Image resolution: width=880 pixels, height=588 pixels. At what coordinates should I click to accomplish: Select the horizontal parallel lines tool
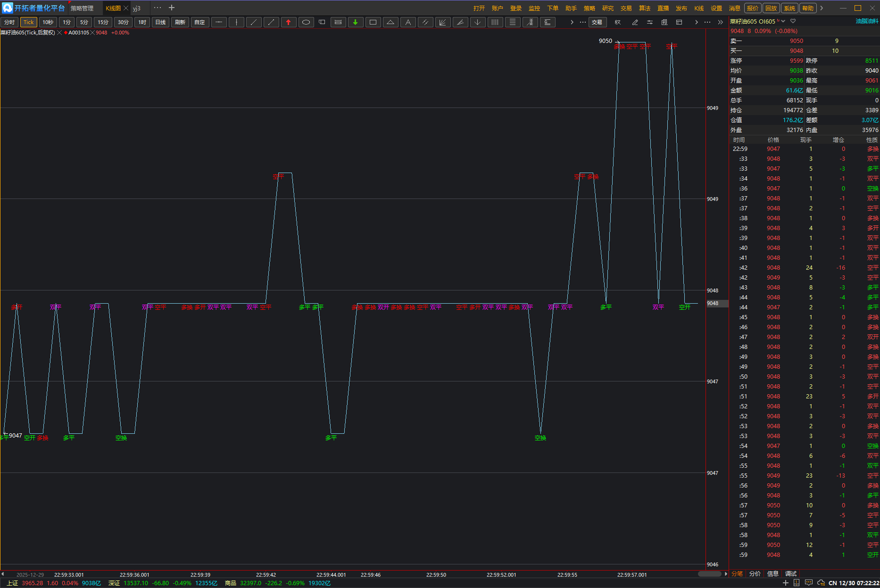coord(513,22)
